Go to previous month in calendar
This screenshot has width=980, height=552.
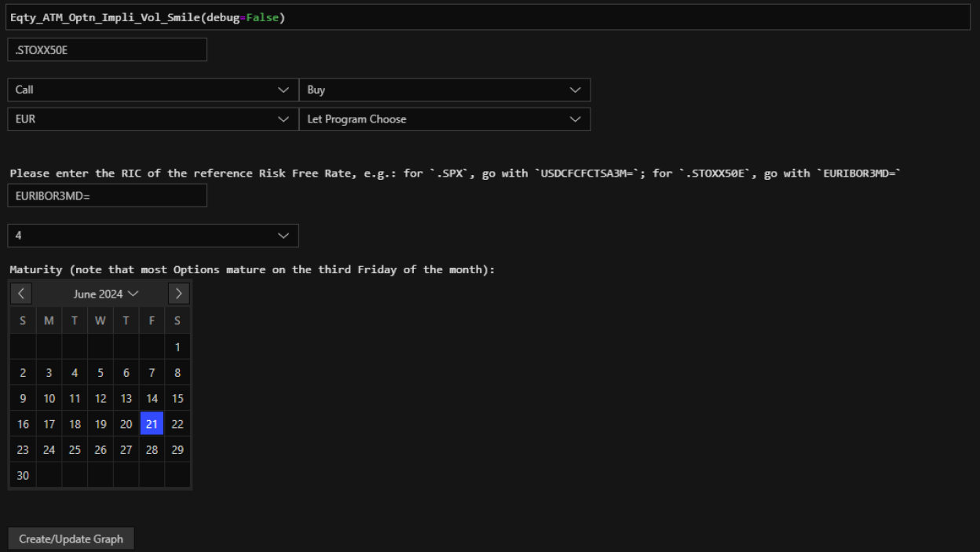pos(21,294)
